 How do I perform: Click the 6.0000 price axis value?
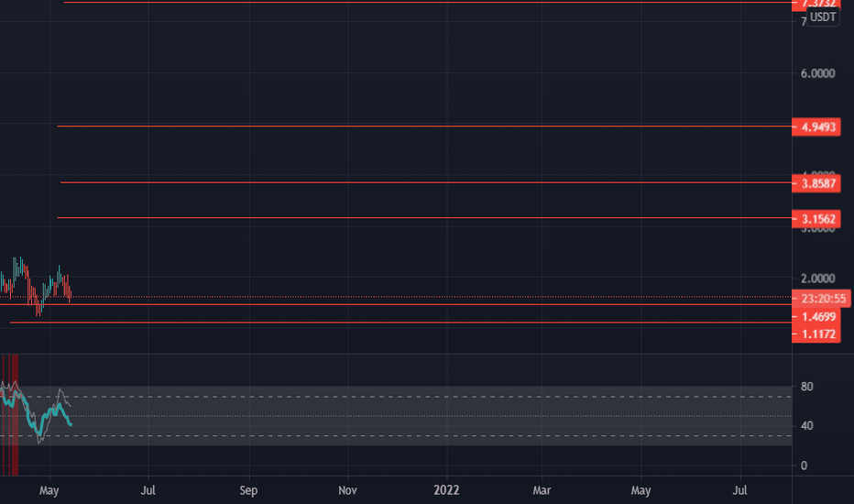[x=817, y=73]
